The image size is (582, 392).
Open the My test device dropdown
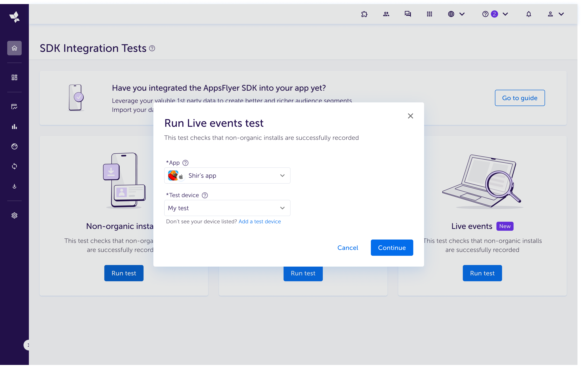pyautogui.click(x=227, y=208)
